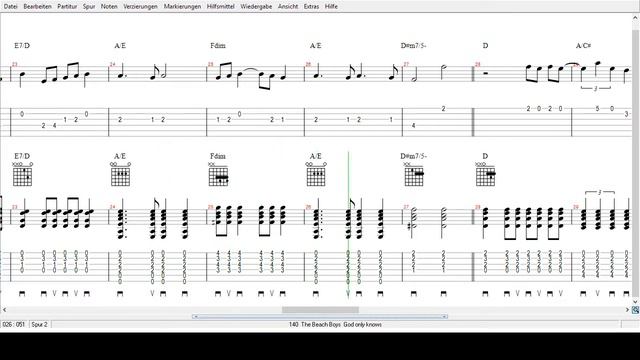Viewport: 640px width, 360px height.
Task: Click the vertical scrollbar up arrow
Action: pos(636,18)
